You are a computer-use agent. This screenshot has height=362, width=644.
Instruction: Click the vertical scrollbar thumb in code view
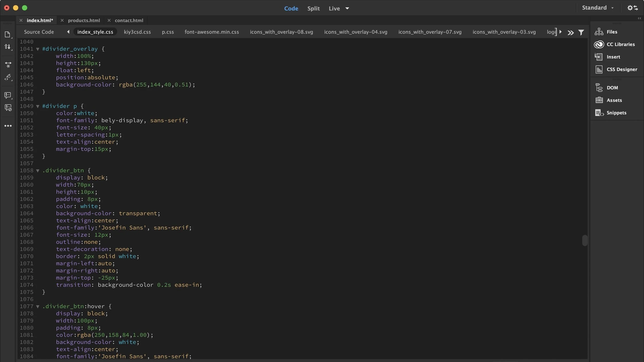pos(584,240)
